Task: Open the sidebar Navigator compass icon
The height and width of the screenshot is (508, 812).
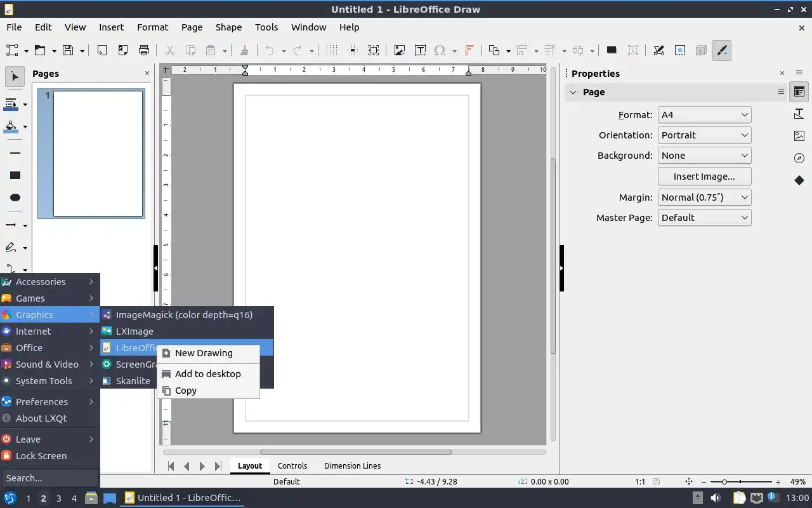Action: pyautogui.click(x=799, y=158)
